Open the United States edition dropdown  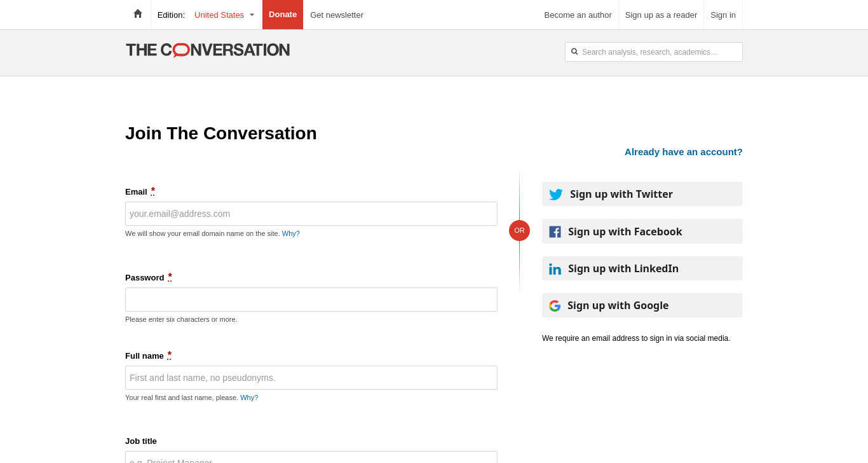tap(224, 15)
